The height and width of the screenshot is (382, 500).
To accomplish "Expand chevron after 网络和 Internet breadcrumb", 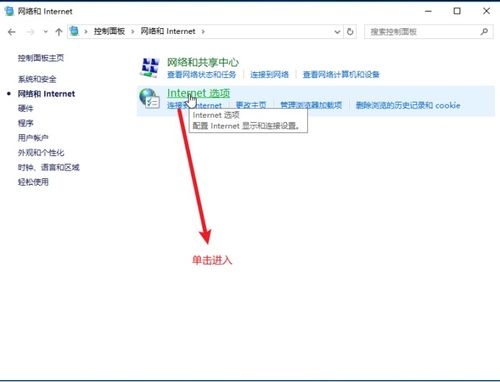I will [x=203, y=32].
